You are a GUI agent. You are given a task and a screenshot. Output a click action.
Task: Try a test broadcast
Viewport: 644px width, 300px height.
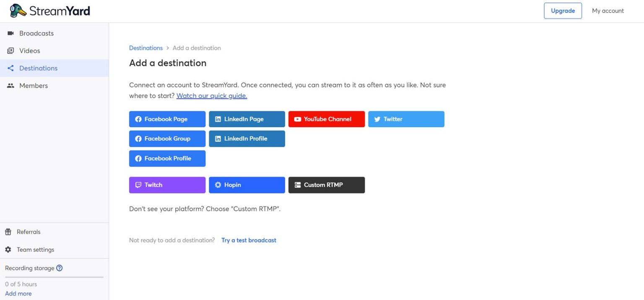pos(249,240)
